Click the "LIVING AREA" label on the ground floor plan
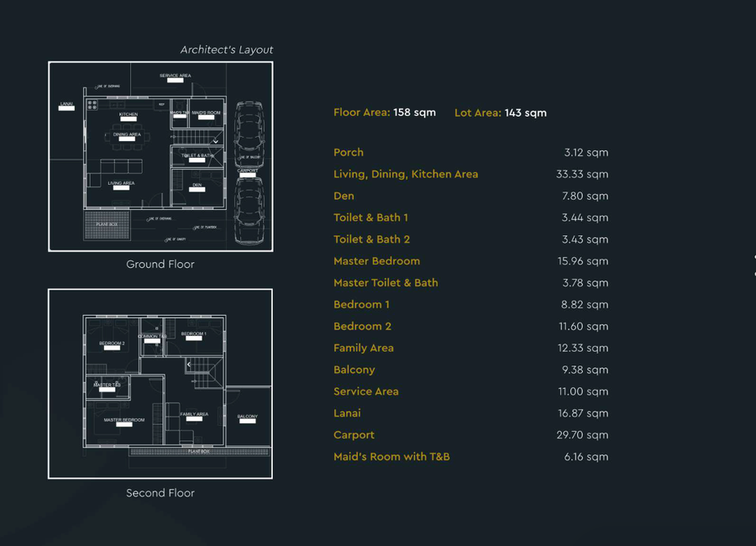Viewport: 756px width, 546px height. pos(121,183)
